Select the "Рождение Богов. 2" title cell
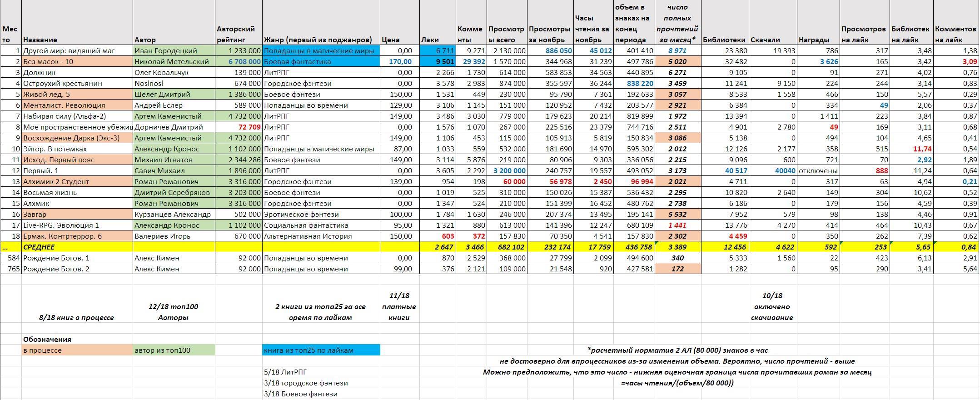This screenshot has height=400, width=980. pos(76,269)
